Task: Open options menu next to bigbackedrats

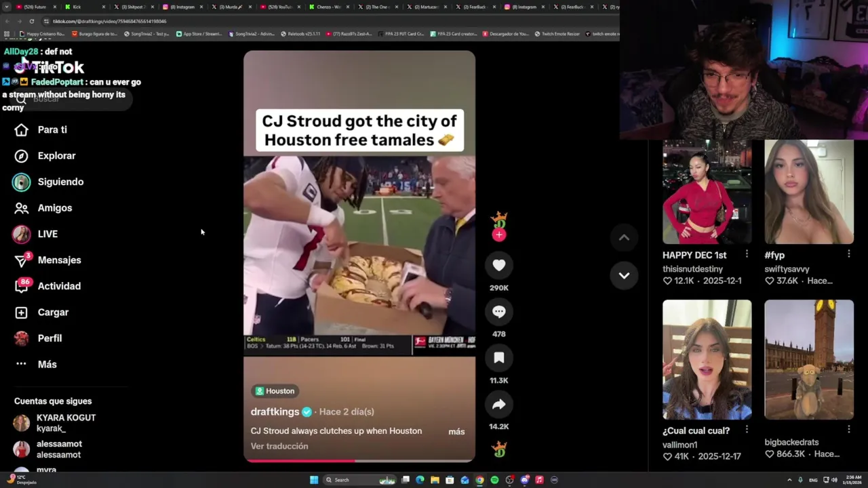Action: (x=848, y=429)
